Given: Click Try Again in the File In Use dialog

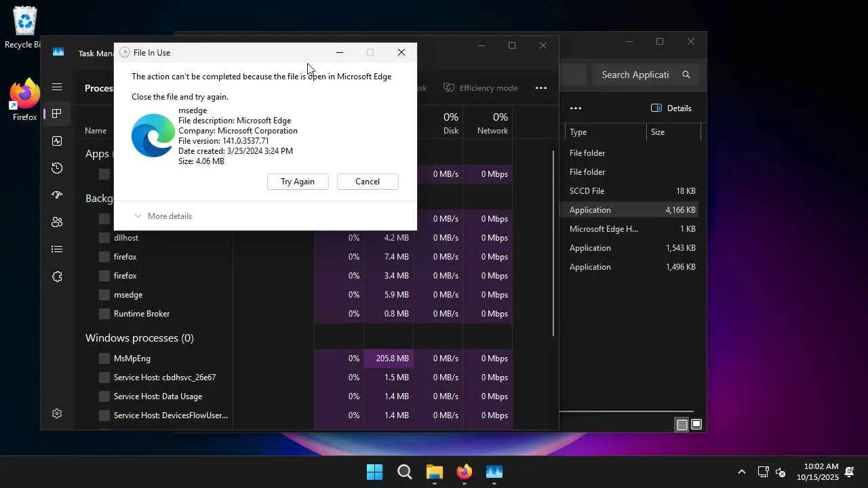Looking at the screenshot, I should [x=298, y=182].
